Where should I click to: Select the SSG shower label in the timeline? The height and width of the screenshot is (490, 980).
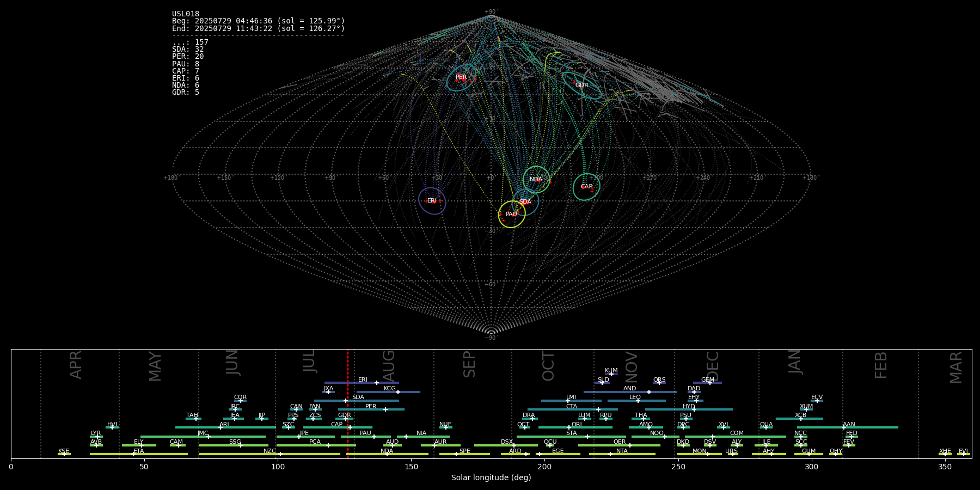click(235, 442)
